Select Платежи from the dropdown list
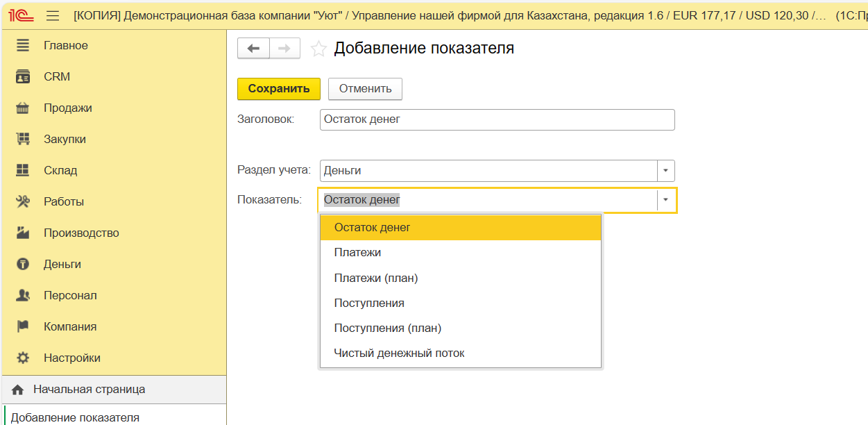868x425 pixels. pos(357,253)
